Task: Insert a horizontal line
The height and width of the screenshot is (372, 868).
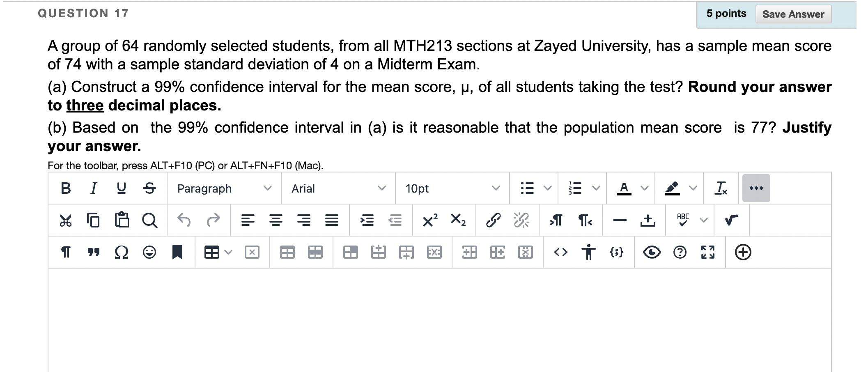Action: (620, 220)
